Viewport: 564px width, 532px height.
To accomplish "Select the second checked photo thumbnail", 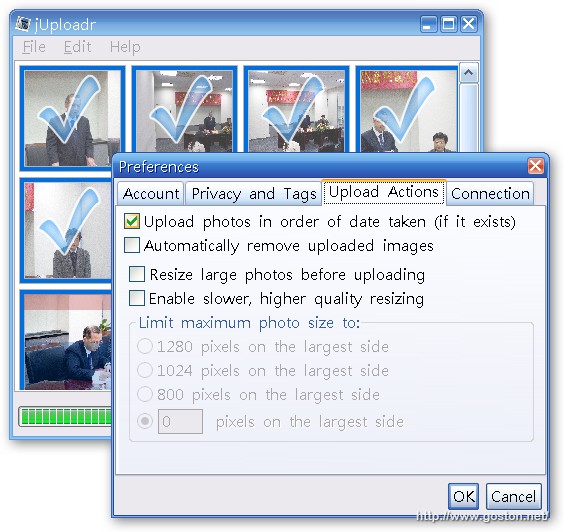I will click(184, 109).
